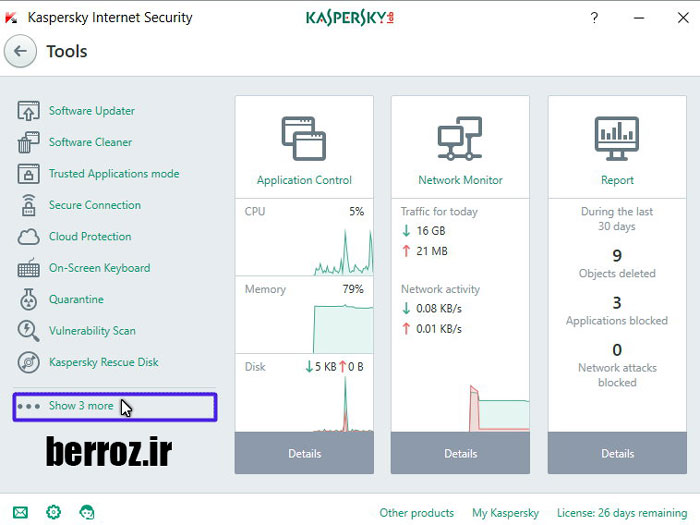Open help with the question mark
The height and width of the screenshot is (525, 700).
[x=594, y=18]
